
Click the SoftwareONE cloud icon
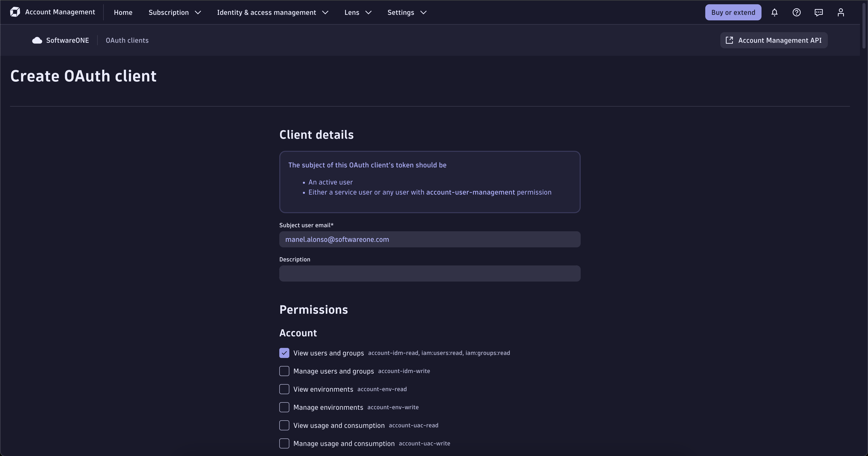click(x=37, y=40)
